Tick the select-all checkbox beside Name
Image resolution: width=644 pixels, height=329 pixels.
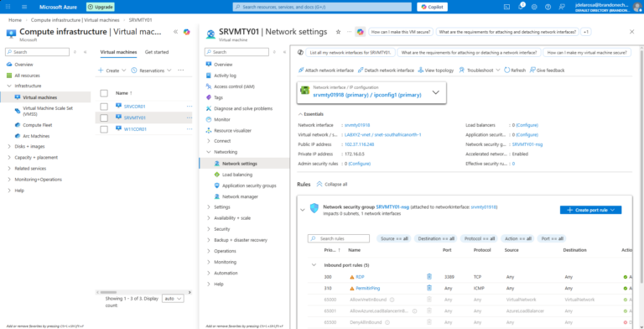click(104, 93)
